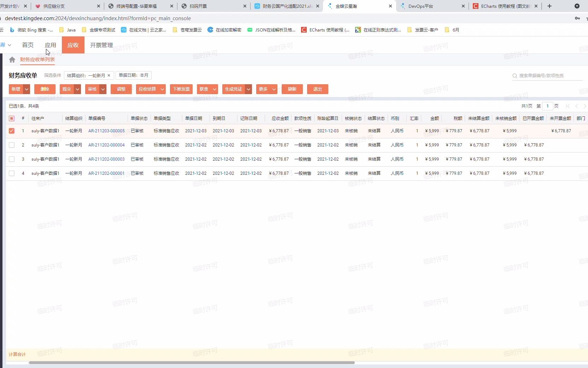The width and height of the screenshot is (588, 368).
Task: Open document link AR-211203-000005
Action: pyautogui.click(x=106, y=131)
